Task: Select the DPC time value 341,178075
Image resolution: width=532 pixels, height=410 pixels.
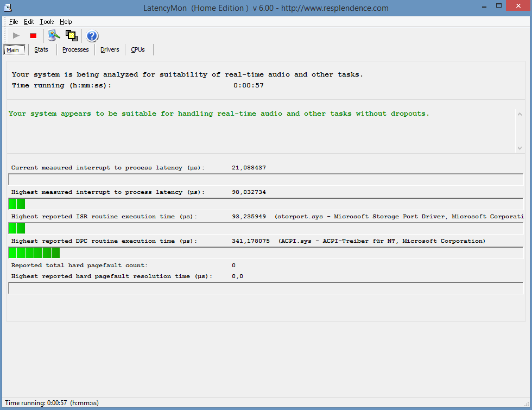Action: point(251,241)
